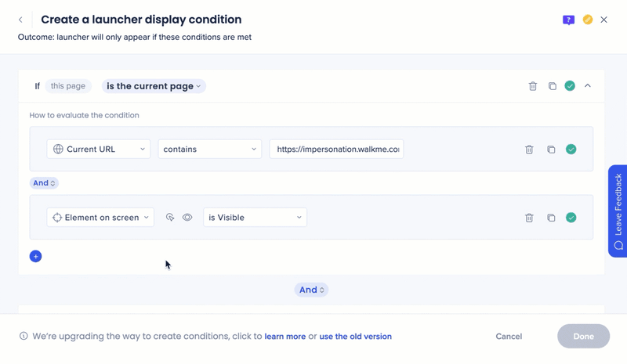Add a new condition with plus button

(35, 256)
